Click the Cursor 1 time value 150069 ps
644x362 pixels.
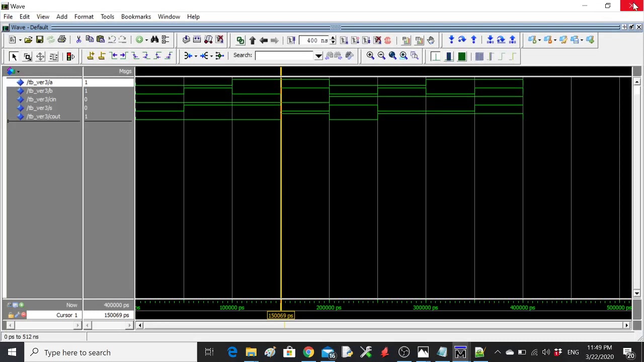click(117, 315)
